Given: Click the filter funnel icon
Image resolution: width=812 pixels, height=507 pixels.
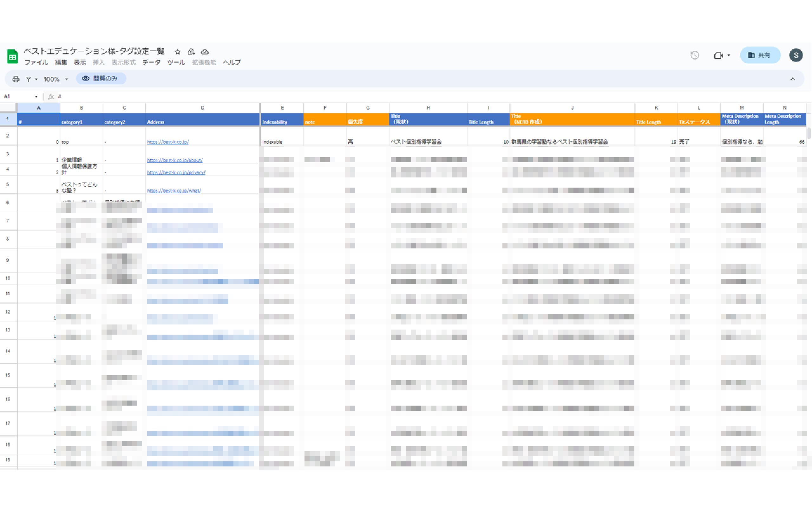Looking at the screenshot, I should (x=29, y=79).
